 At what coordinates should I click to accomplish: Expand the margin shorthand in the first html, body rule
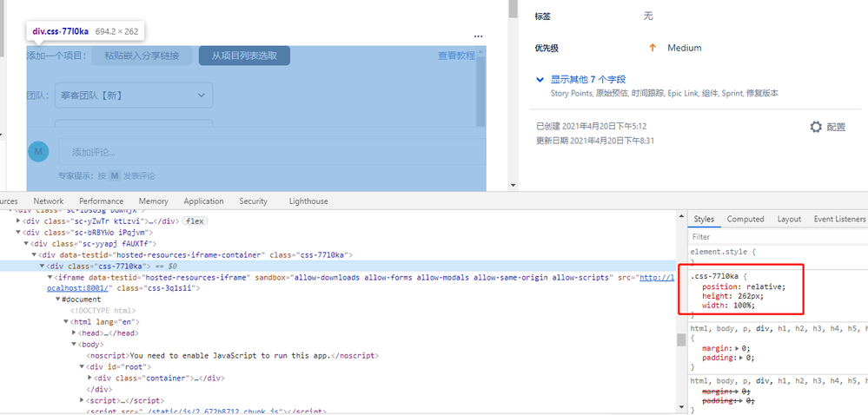coord(738,348)
